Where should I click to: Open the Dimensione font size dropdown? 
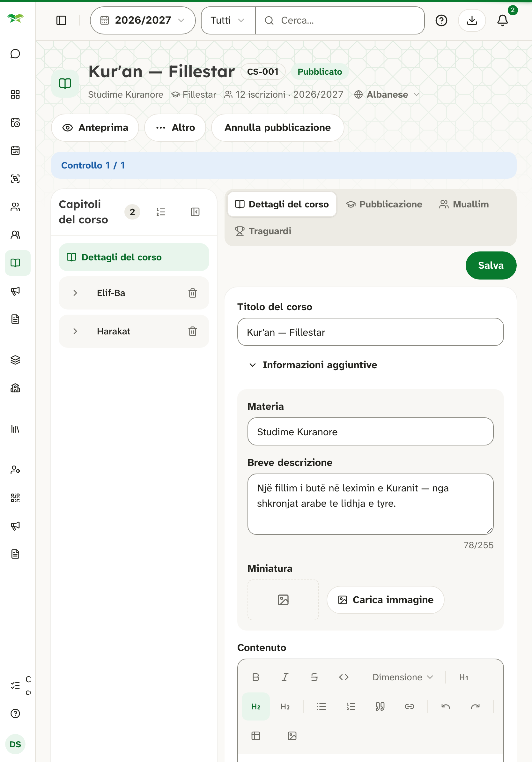403,677
